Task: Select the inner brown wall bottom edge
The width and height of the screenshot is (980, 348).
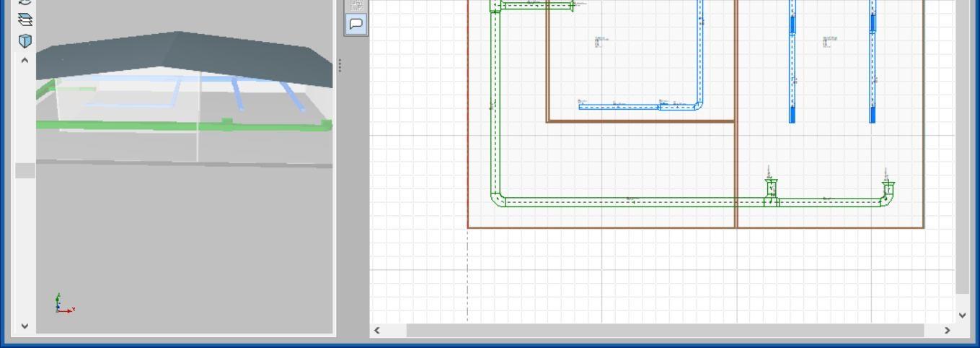Action: (x=640, y=121)
